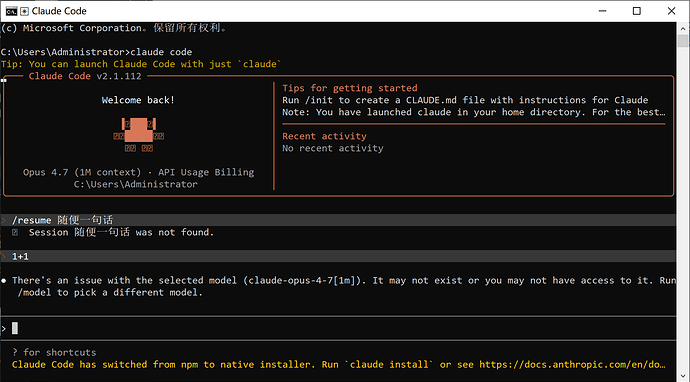Click 'Tips for getting started' heading
This screenshot has height=382, width=690.
click(x=350, y=88)
